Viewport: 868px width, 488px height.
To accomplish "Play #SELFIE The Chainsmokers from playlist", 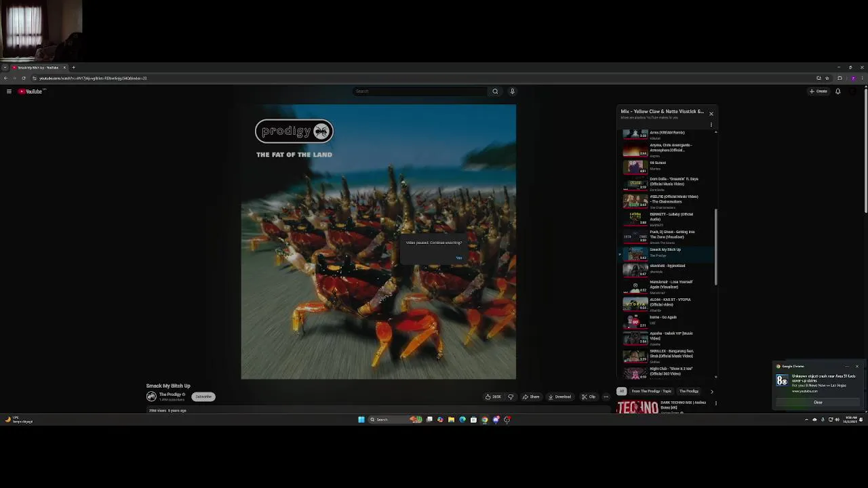I will [x=668, y=201].
